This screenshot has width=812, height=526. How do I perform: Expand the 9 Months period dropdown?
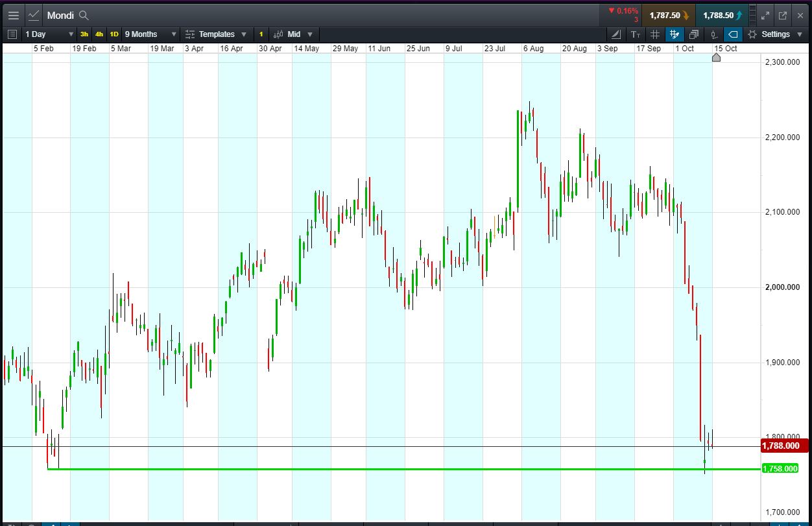[x=150, y=34]
